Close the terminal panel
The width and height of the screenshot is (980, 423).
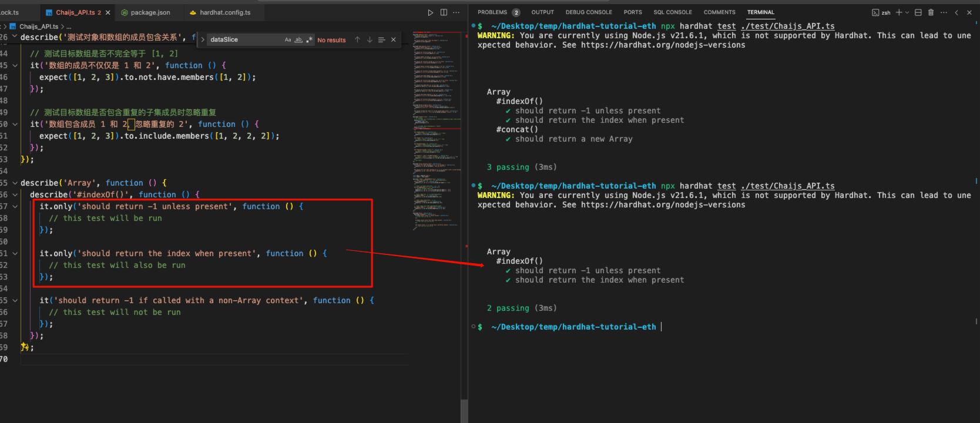point(969,12)
